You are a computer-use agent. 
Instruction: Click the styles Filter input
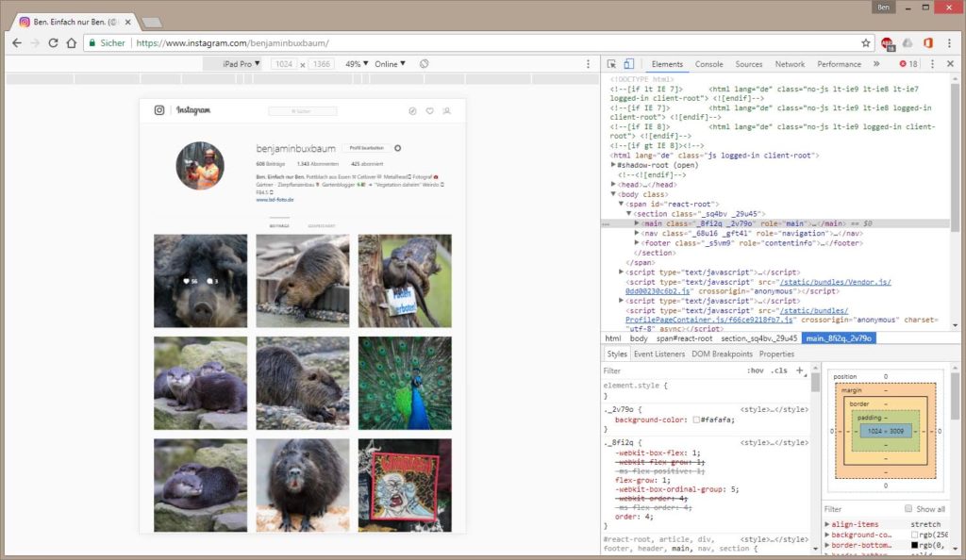pyautogui.click(x=672, y=371)
